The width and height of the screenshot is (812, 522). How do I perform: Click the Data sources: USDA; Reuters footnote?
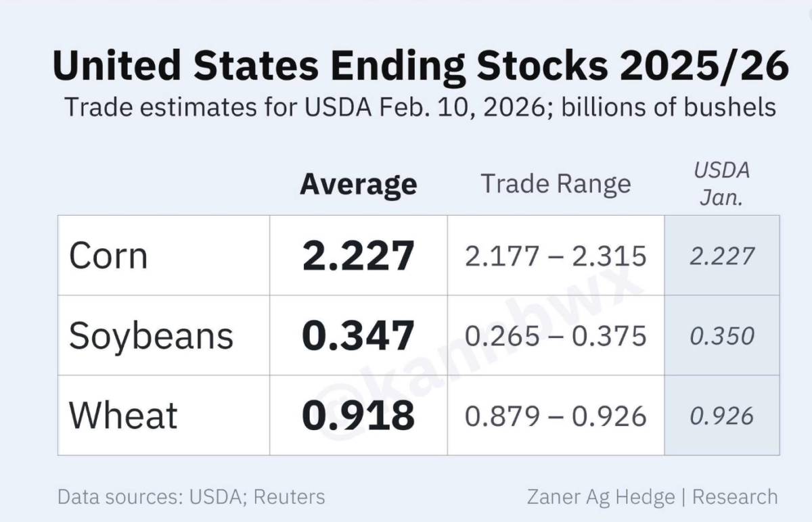coord(191,497)
